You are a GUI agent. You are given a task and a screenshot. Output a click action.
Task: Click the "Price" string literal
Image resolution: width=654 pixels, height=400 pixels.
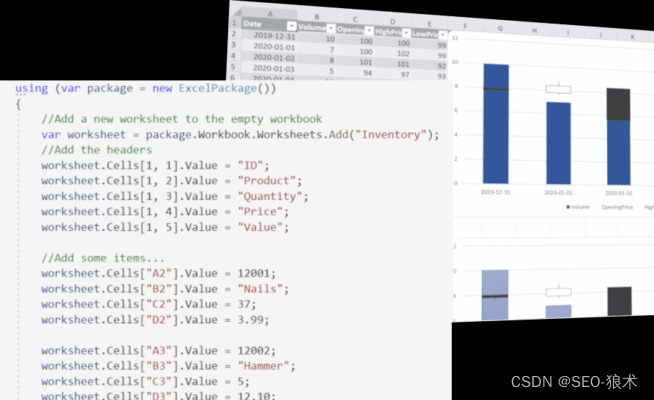pyautogui.click(x=260, y=212)
